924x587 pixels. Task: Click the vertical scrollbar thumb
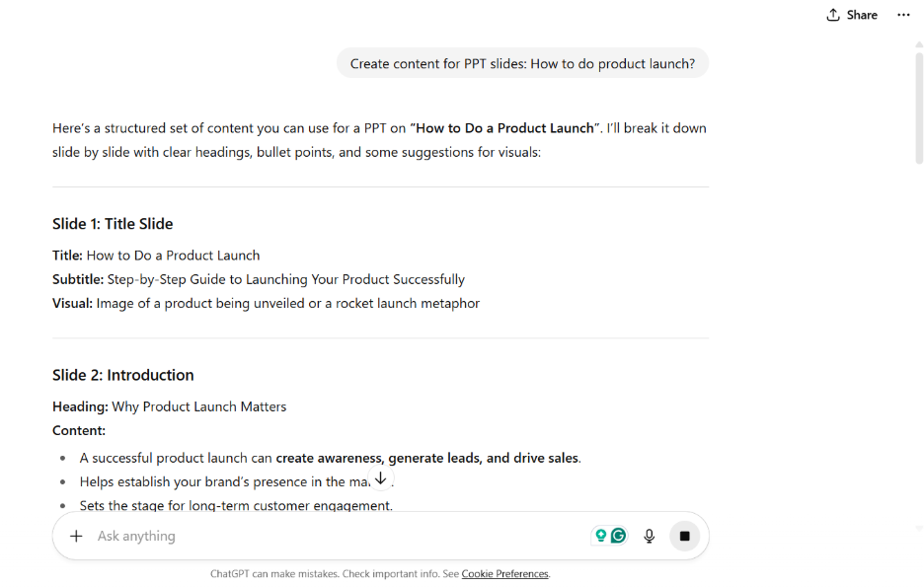tap(919, 108)
